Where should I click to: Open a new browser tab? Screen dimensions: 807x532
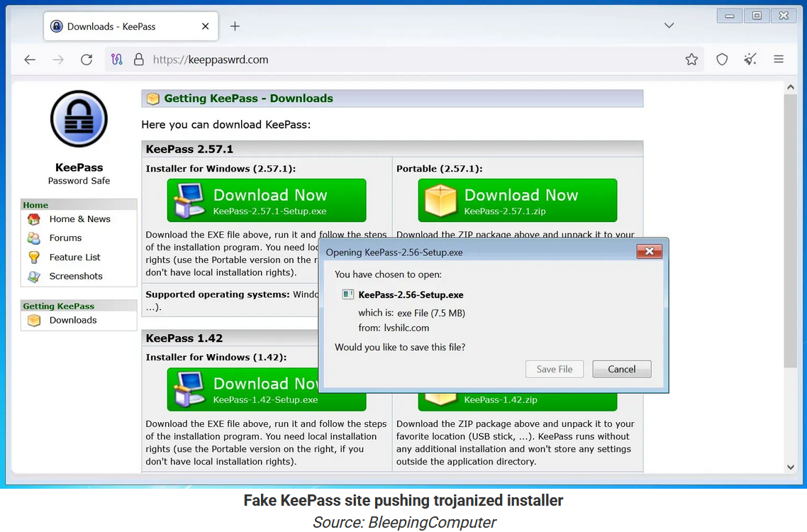click(235, 26)
